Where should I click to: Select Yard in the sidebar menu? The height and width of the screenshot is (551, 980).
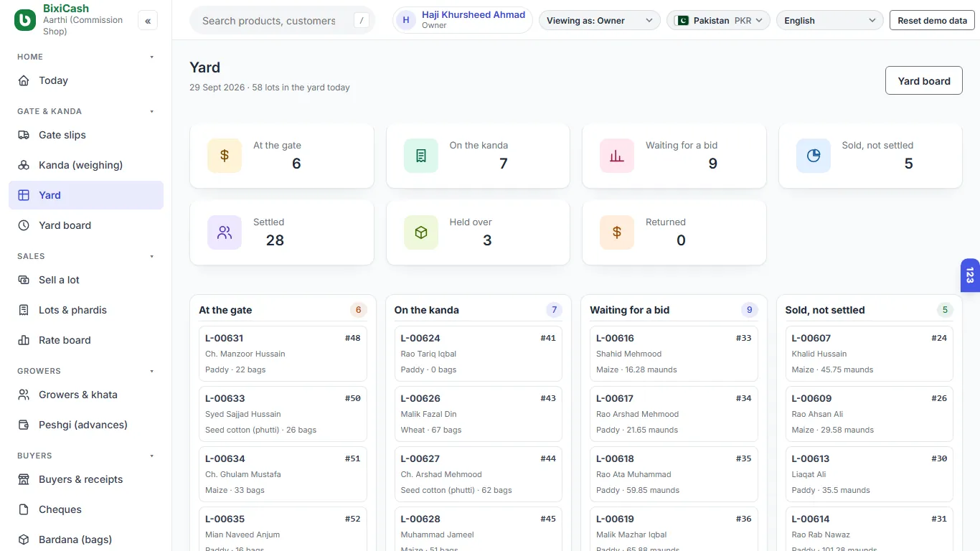(x=86, y=195)
